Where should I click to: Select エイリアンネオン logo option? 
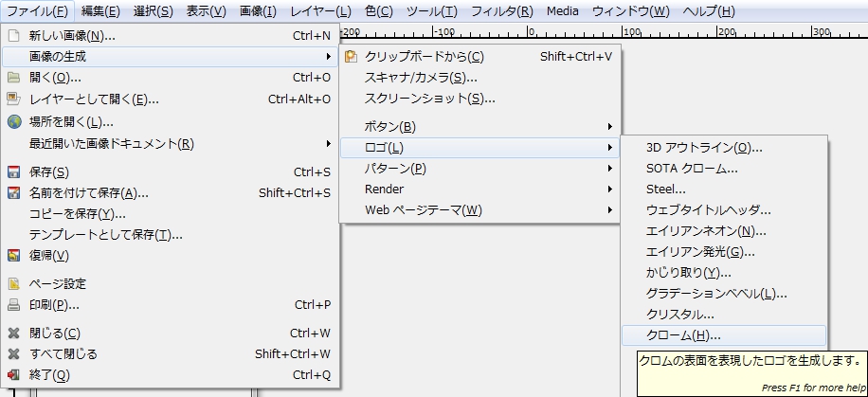click(x=706, y=231)
